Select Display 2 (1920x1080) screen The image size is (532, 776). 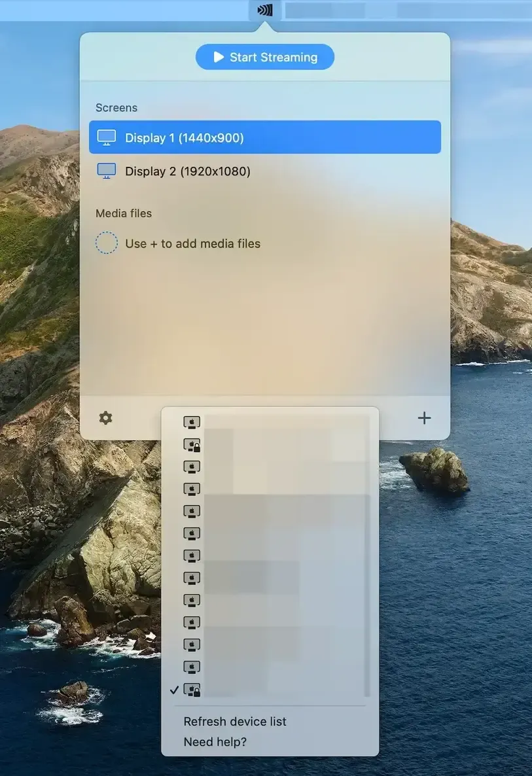(265, 171)
